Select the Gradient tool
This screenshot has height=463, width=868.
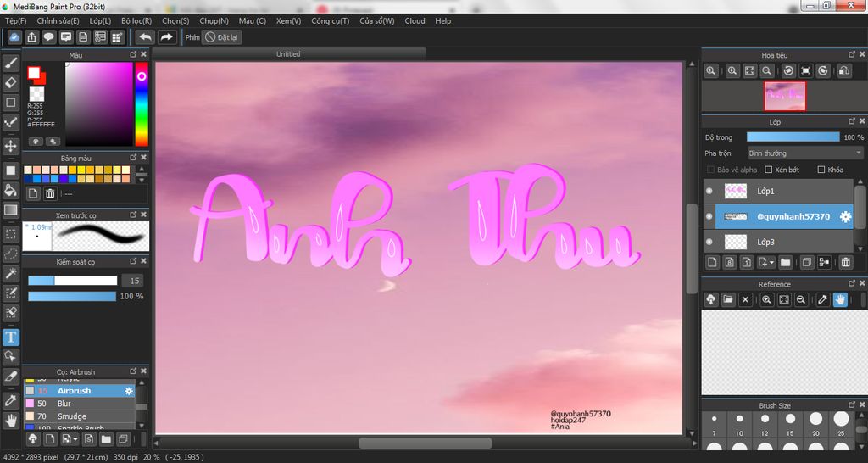tap(10, 210)
